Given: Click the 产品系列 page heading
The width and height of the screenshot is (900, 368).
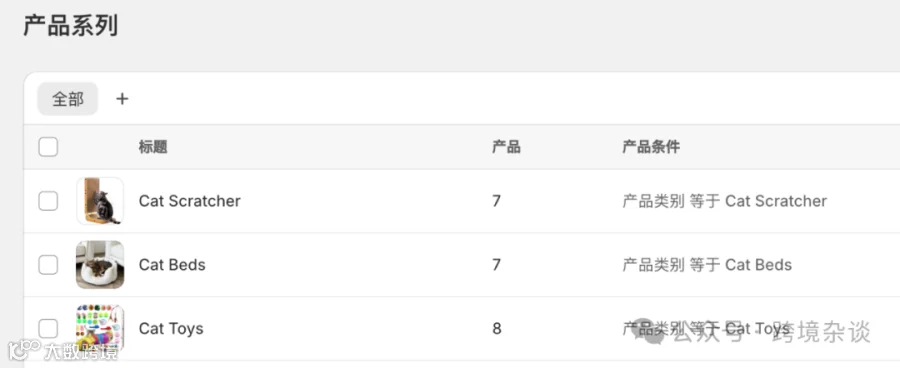Looking at the screenshot, I should [71, 26].
